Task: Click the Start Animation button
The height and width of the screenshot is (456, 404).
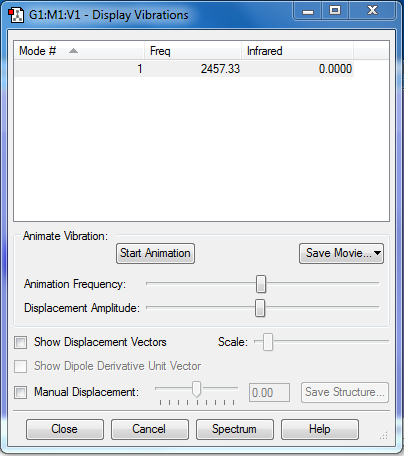Action: pos(155,253)
